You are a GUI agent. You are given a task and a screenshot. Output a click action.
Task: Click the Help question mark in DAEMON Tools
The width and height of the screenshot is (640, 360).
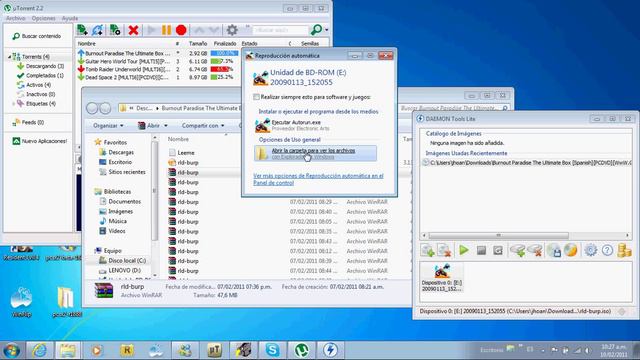click(x=607, y=250)
